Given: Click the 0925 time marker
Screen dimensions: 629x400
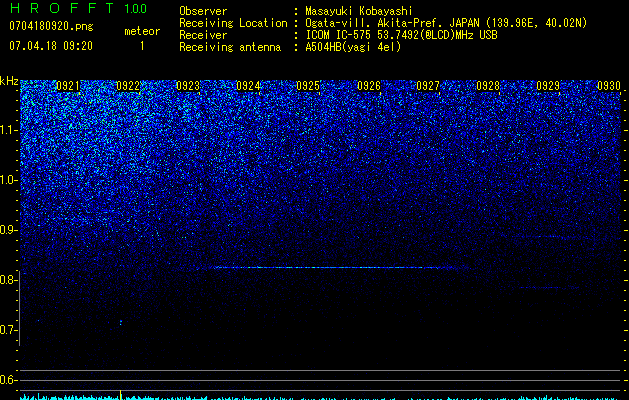Looking at the screenshot, I should click(308, 86).
